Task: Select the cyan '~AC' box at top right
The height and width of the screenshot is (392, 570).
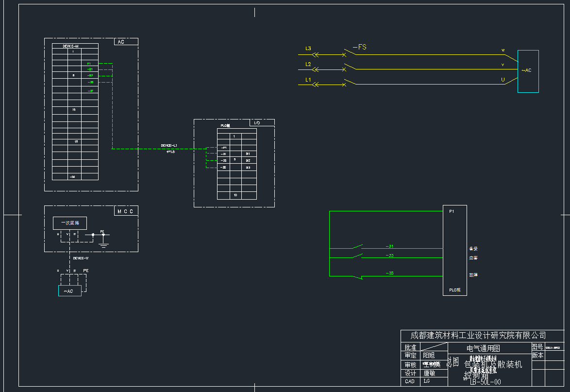Action: [528, 71]
